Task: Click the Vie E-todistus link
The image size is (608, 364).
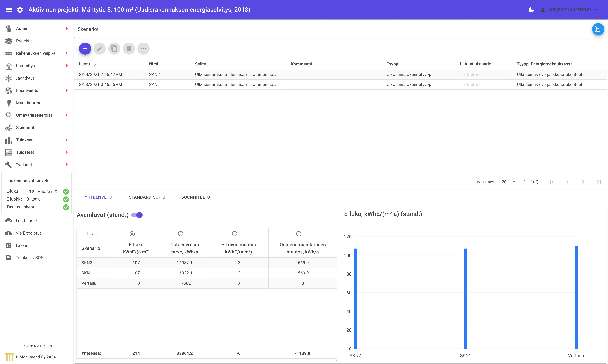Action: [29, 233]
